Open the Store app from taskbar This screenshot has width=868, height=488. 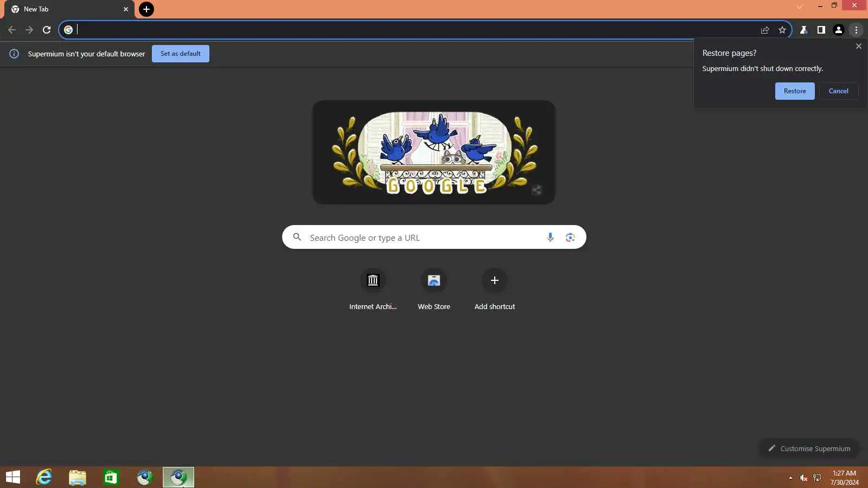click(x=111, y=477)
